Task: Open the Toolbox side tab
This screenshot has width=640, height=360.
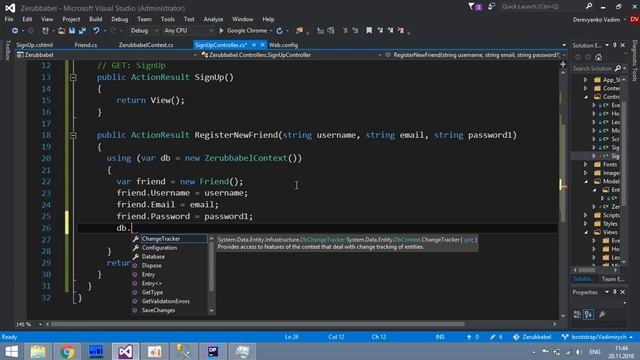Action: 7,50
